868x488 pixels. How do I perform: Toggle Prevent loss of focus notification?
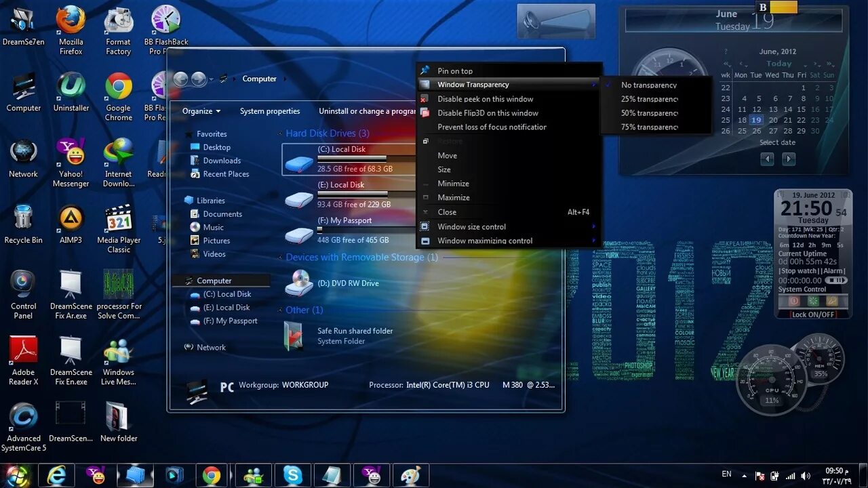(x=509, y=127)
